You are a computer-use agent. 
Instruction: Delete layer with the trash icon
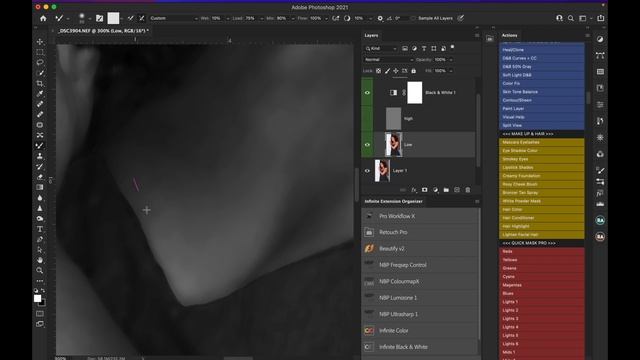468,190
